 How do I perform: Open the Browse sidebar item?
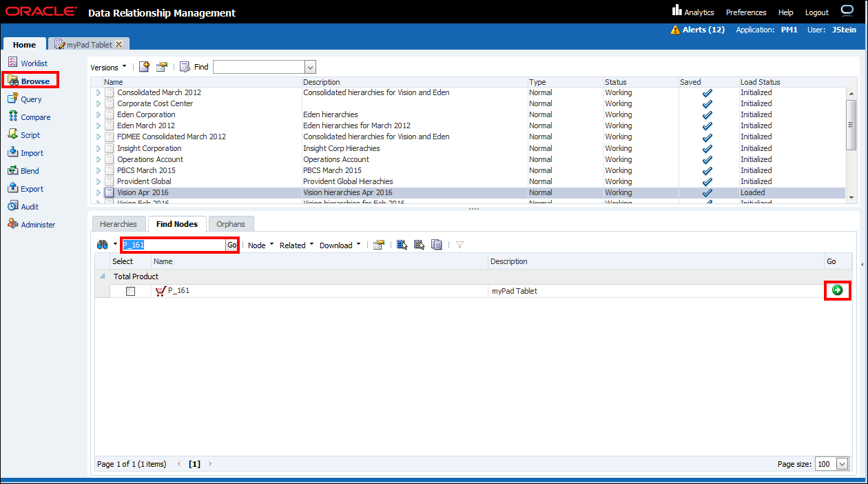click(x=30, y=81)
